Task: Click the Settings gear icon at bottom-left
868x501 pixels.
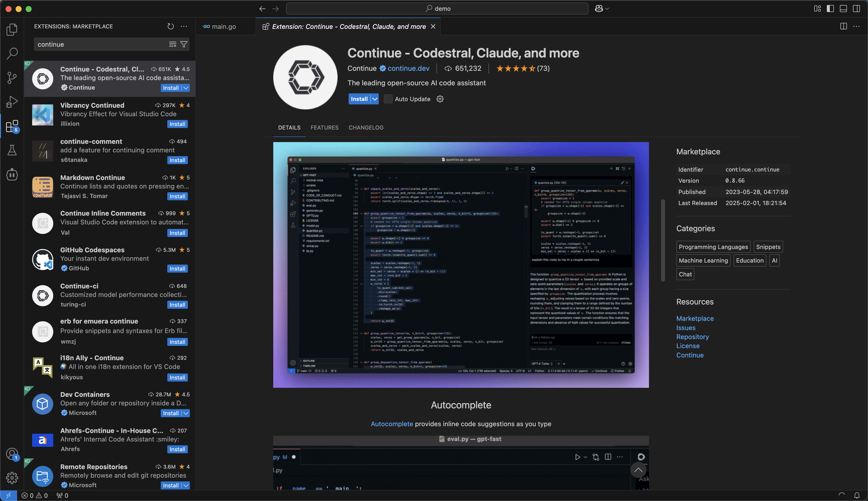Action: tap(13, 477)
